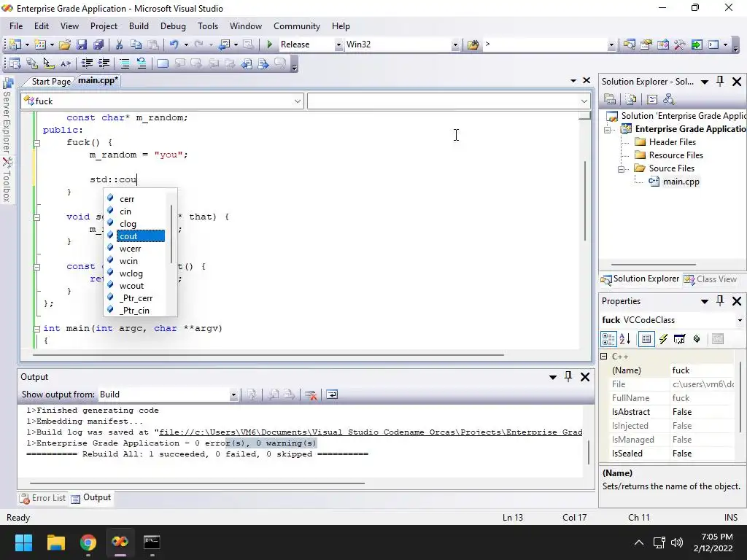The image size is (747, 560).
Task: Click the Copy toolbar icon
Action: click(136, 44)
